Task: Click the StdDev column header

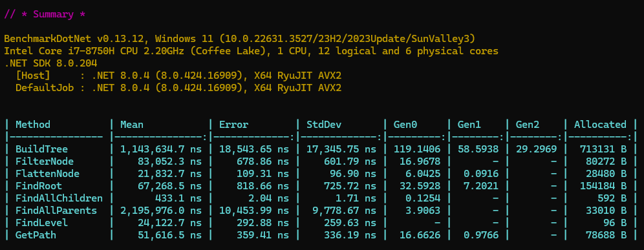Action: pos(324,125)
